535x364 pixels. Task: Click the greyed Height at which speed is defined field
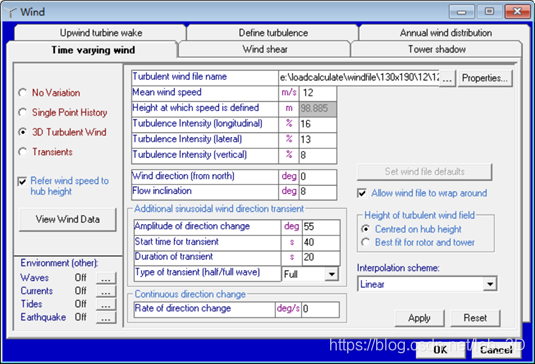pyautogui.click(x=318, y=108)
